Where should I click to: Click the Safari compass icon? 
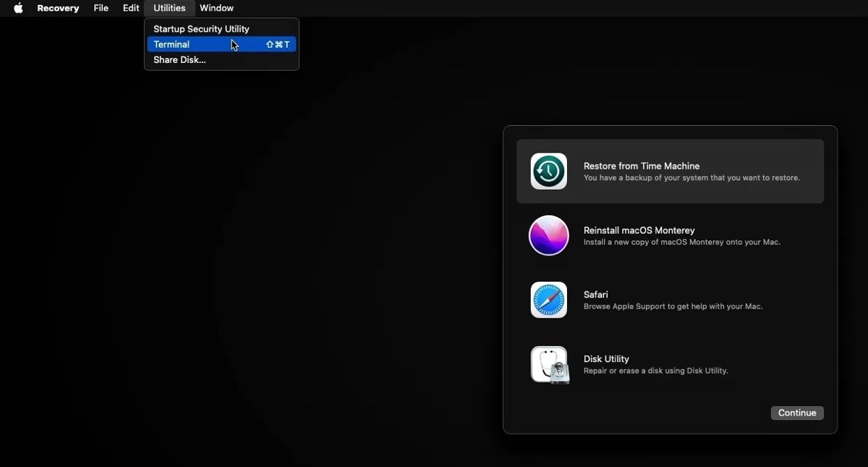(548, 300)
